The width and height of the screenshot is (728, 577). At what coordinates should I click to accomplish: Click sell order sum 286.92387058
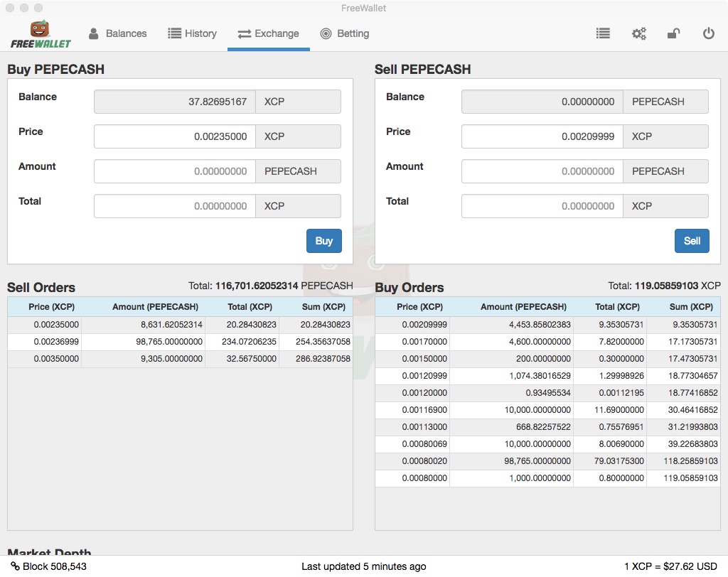(x=323, y=359)
